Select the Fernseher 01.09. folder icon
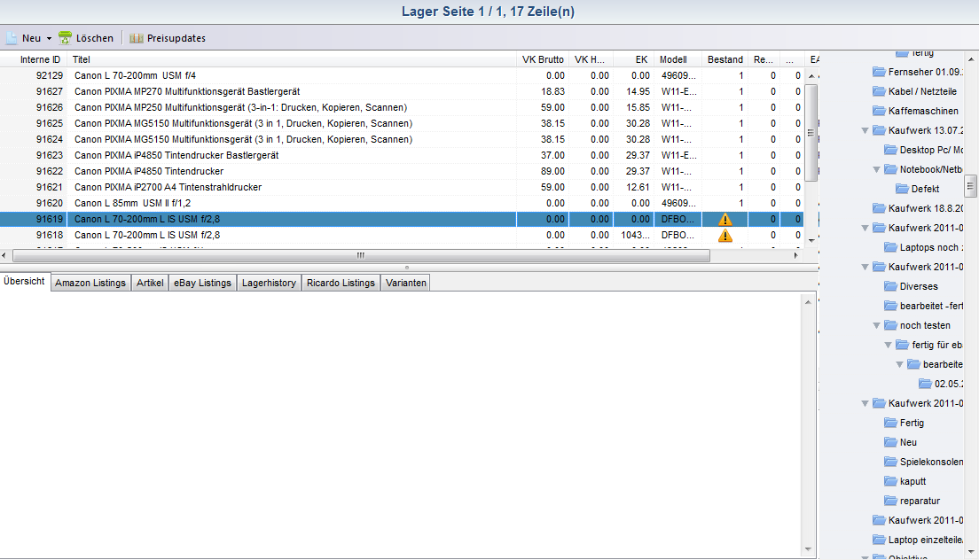Screen dimensions: 979x560 879,72
